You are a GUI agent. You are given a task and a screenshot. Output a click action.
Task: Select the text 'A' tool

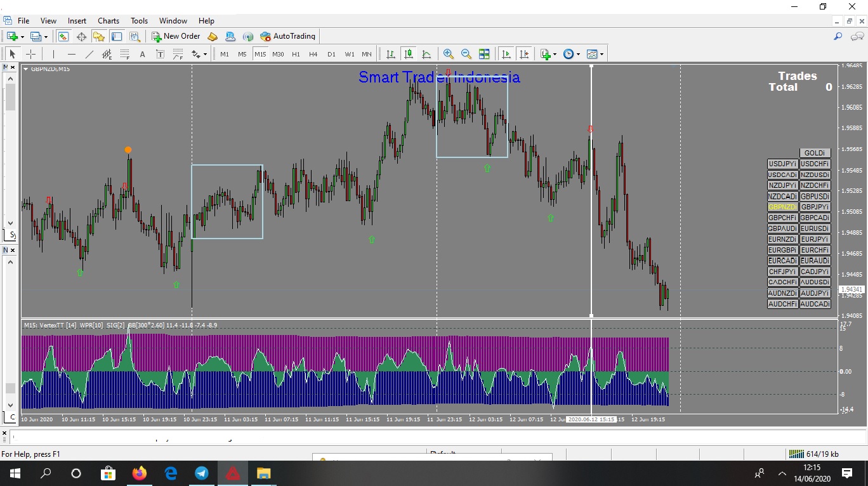(x=142, y=54)
